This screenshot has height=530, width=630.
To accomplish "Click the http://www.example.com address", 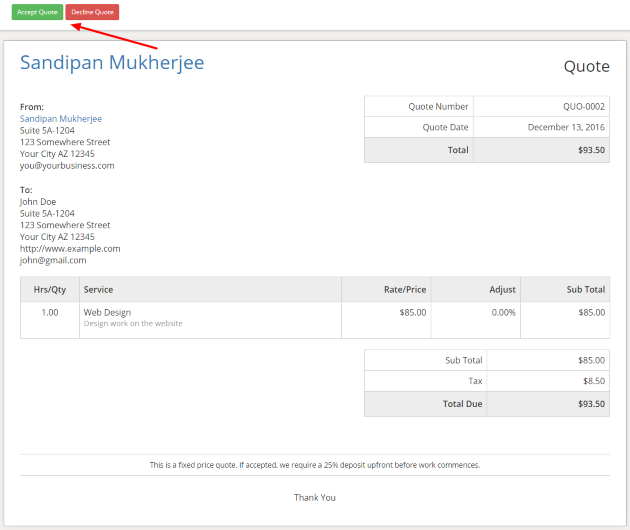I will [70, 249].
